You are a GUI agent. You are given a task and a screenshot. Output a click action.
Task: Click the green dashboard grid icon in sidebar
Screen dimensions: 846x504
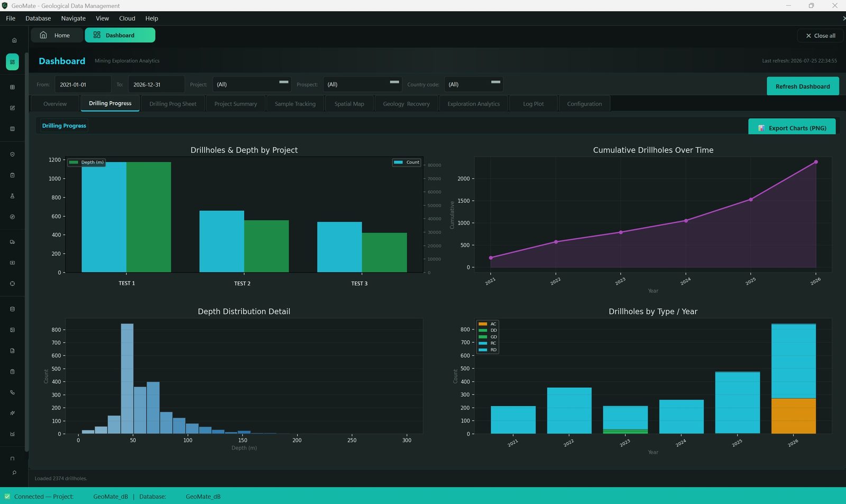pos(12,62)
